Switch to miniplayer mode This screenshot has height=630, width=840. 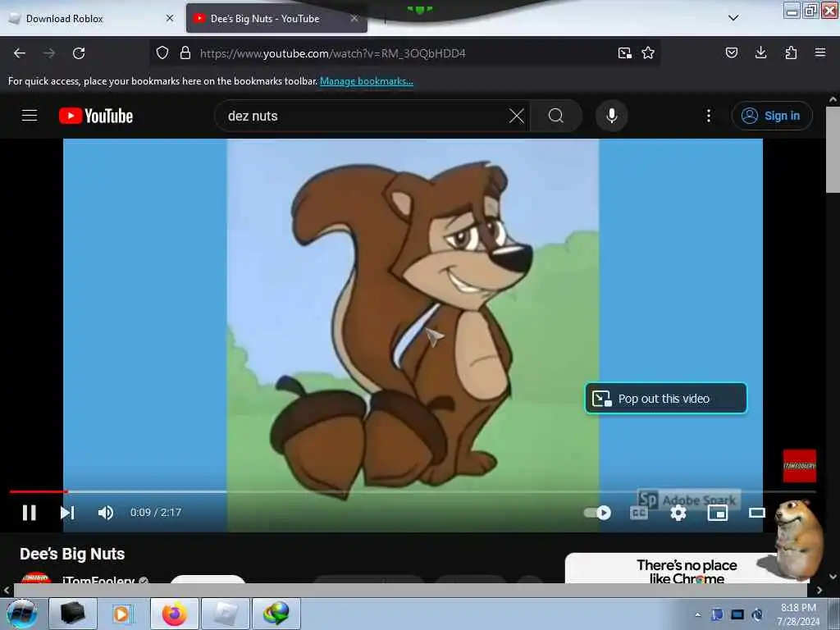coord(717,513)
